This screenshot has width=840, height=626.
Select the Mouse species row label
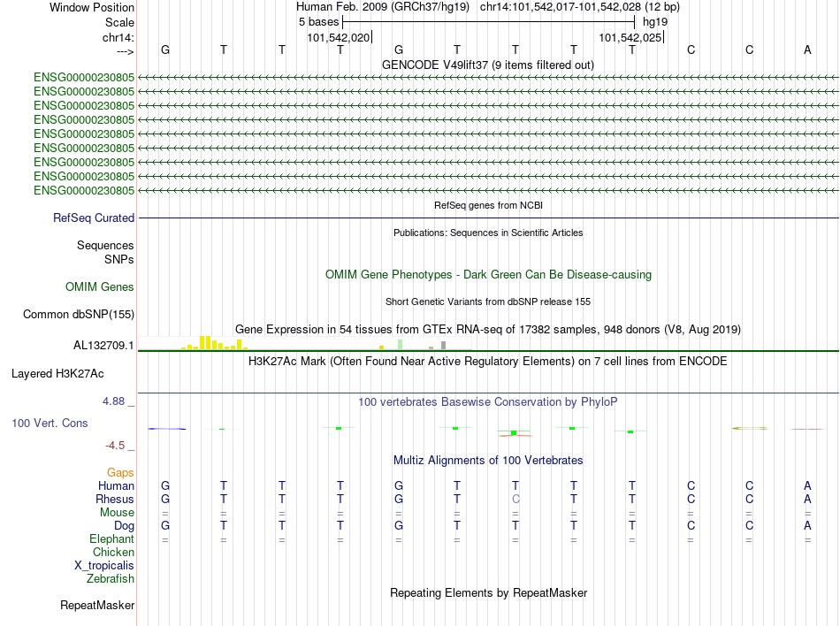[x=118, y=513]
